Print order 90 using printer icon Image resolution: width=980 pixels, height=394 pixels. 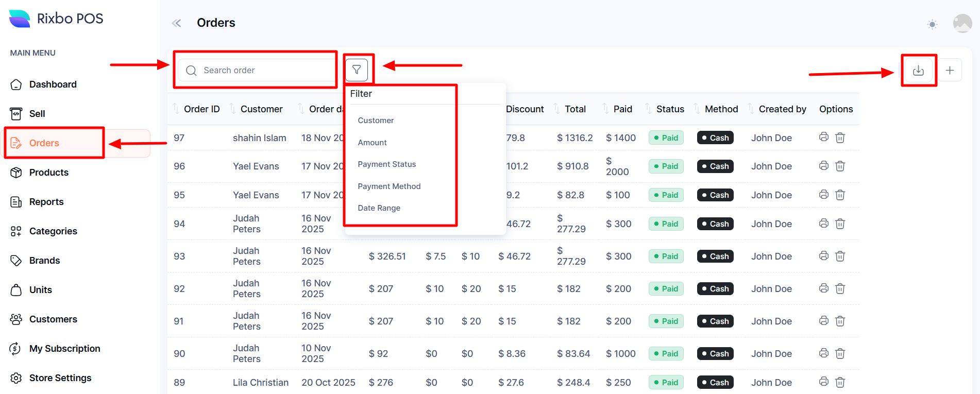pos(824,353)
